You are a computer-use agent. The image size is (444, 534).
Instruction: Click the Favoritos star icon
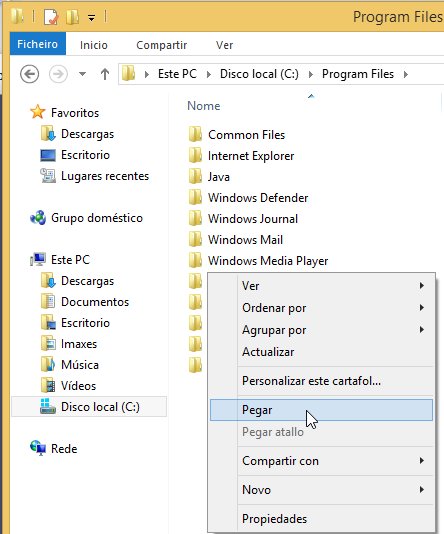[x=37, y=112]
